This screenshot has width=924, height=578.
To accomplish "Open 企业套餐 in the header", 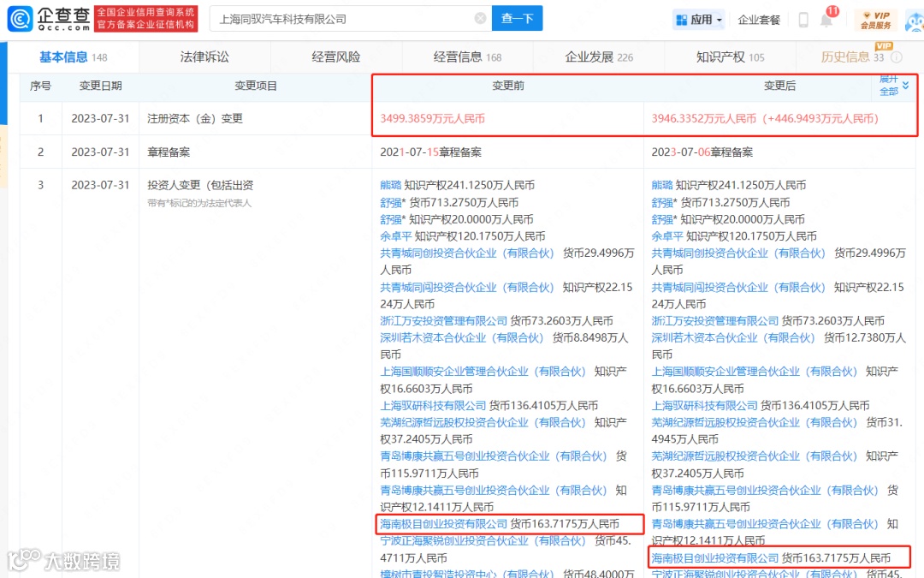I will coord(759,20).
